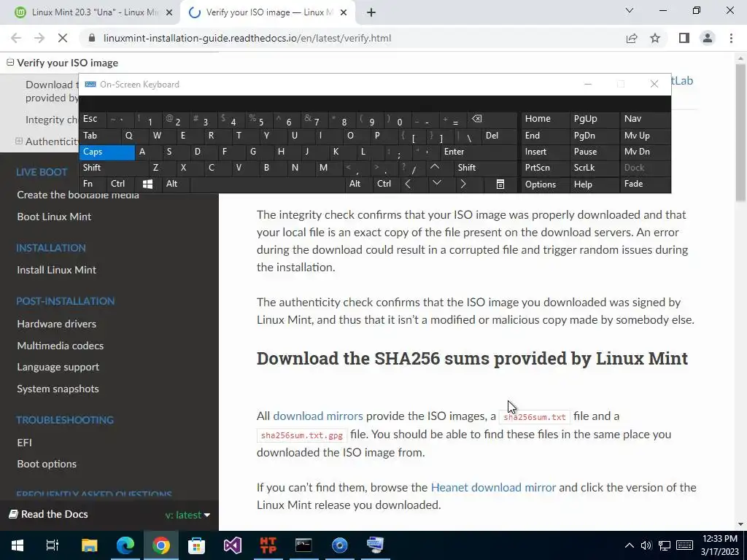Viewport: 747px width, 560px height.
Task: Click the context menu key on On-Screen Keyboard
Action: (x=500, y=184)
